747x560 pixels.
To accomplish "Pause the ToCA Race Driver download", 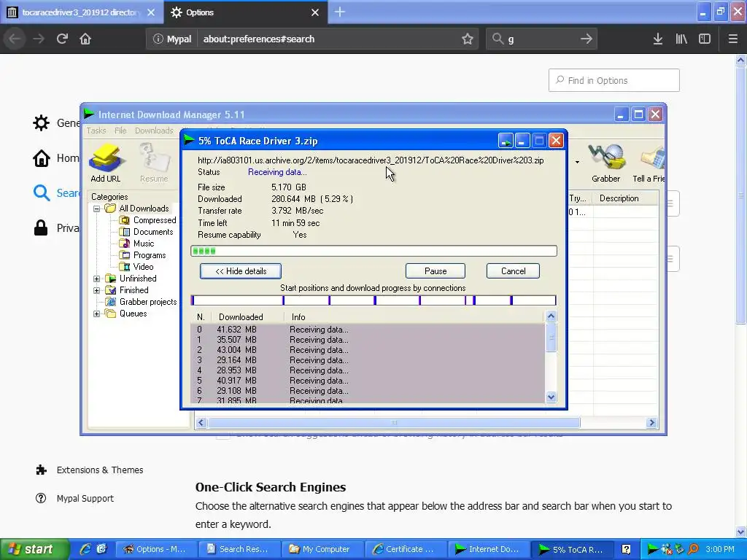I will coord(436,271).
